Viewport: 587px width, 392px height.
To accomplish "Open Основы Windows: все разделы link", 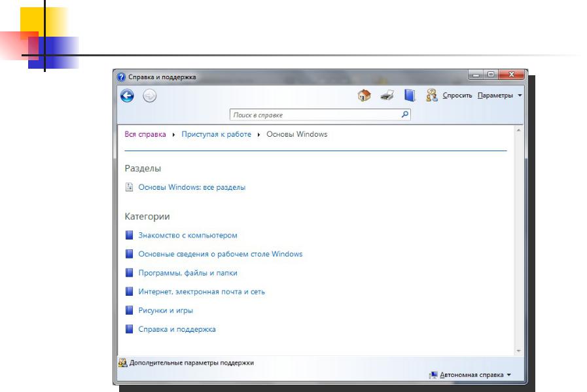I will point(192,187).
